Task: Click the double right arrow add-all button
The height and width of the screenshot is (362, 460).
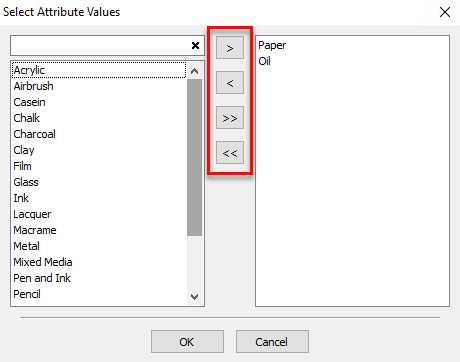Action: (x=230, y=118)
